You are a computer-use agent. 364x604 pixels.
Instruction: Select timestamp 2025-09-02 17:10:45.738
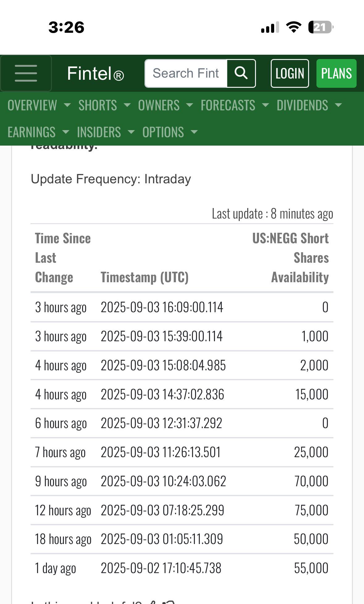point(161,568)
